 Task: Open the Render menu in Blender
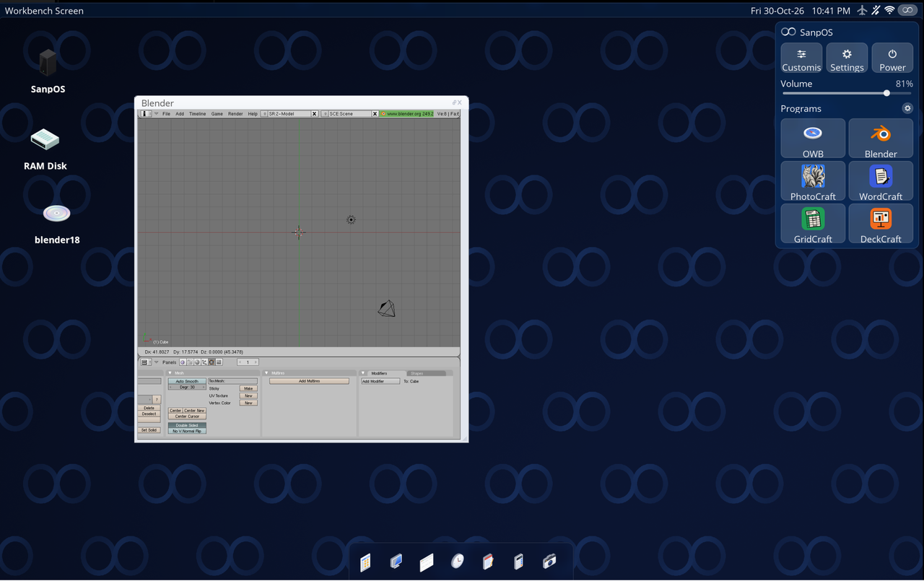[x=235, y=114]
